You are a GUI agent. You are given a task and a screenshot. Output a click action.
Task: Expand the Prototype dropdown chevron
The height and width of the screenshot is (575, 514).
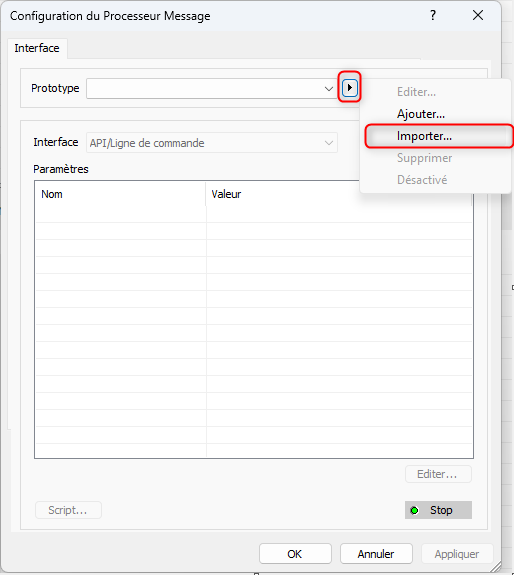tap(328, 88)
